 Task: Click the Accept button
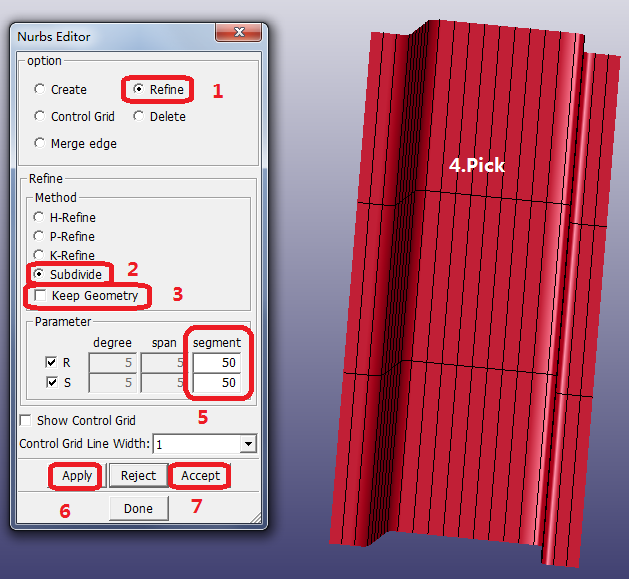point(200,476)
